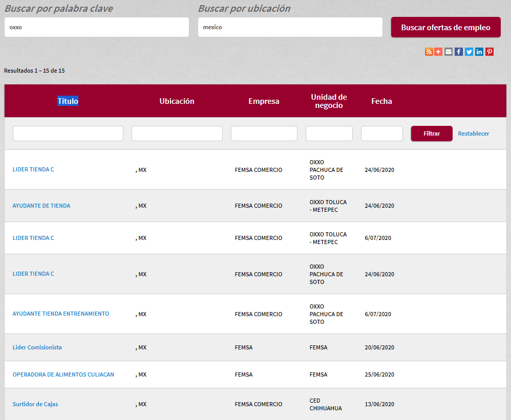Image resolution: width=511 pixels, height=420 pixels.
Task: Click the date 13/06/2020
Action: click(x=379, y=404)
